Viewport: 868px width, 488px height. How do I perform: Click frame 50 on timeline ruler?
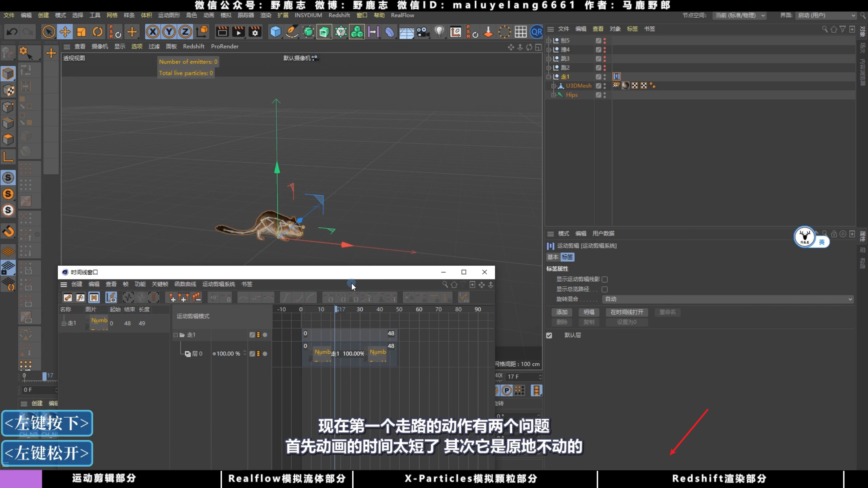click(399, 309)
